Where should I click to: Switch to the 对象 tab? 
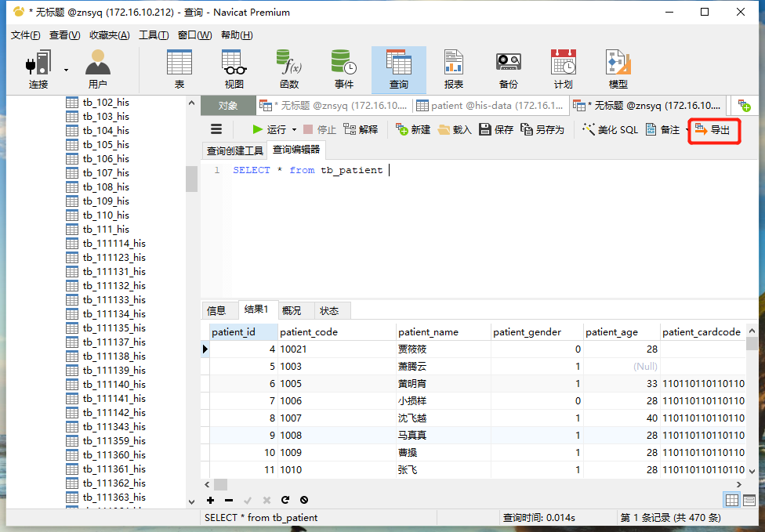(228, 105)
